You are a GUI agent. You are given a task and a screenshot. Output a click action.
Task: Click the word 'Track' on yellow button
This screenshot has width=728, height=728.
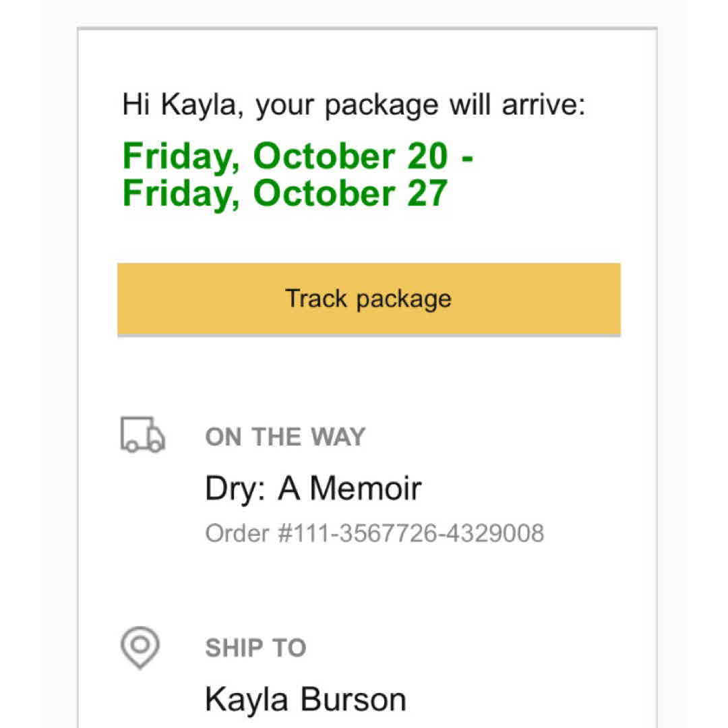point(317,299)
